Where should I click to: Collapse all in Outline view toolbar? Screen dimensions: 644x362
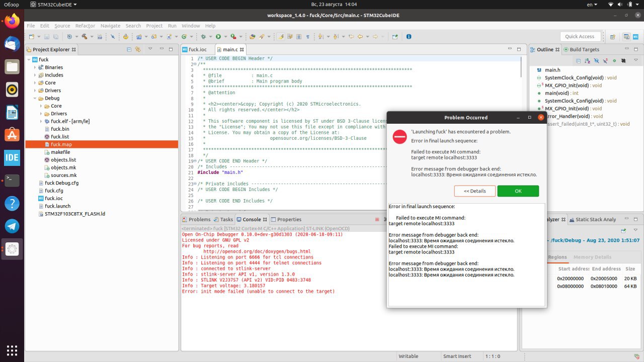pos(579,60)
